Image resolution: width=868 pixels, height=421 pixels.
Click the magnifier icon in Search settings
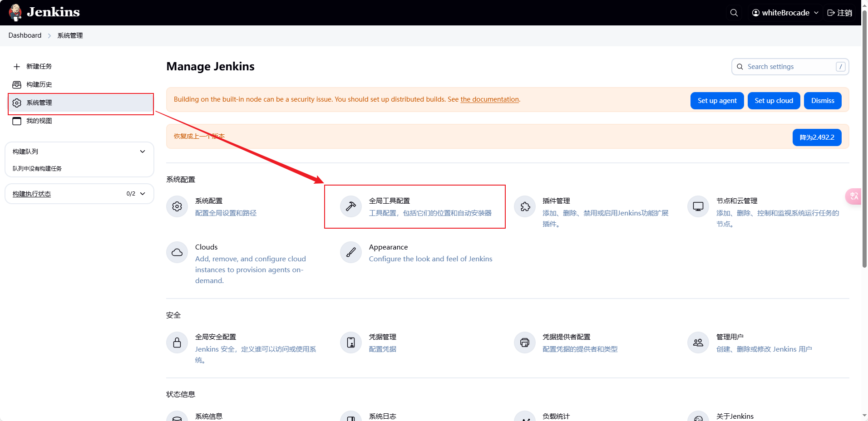click(x=740, y=67)
